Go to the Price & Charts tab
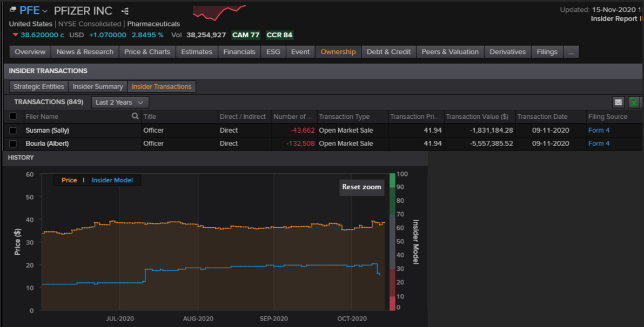Image resolution: width=644 pixels, height=327 pixels. click(x=147, y=52)
